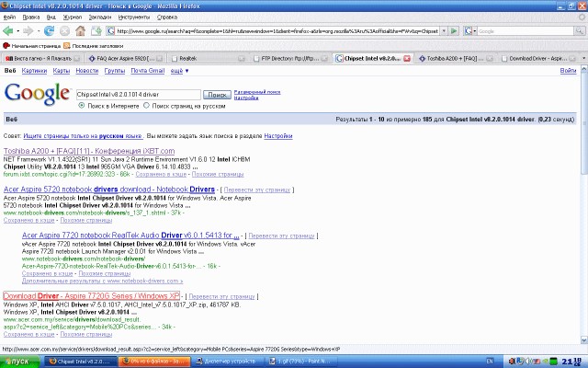Open the list-all-tabs dropdown arrow
Image resolution: width=588 pixels, height=368 pixels.
tap(584, 58)
